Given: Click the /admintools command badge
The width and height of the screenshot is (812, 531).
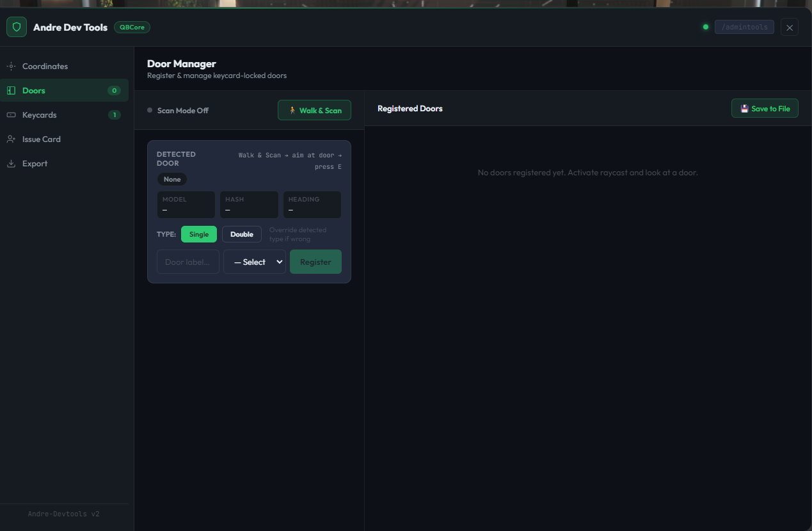Looking at the screenshot, I should click(744, 27).
